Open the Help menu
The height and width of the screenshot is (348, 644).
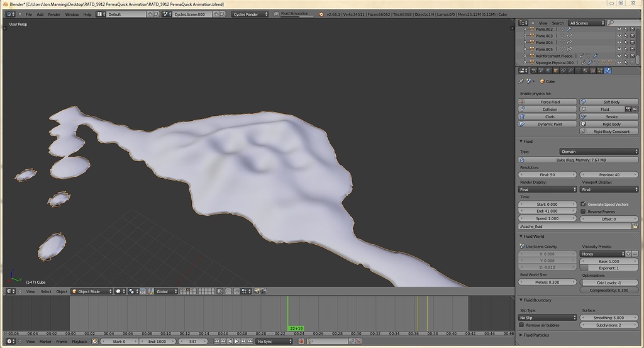tap(87, 14)
